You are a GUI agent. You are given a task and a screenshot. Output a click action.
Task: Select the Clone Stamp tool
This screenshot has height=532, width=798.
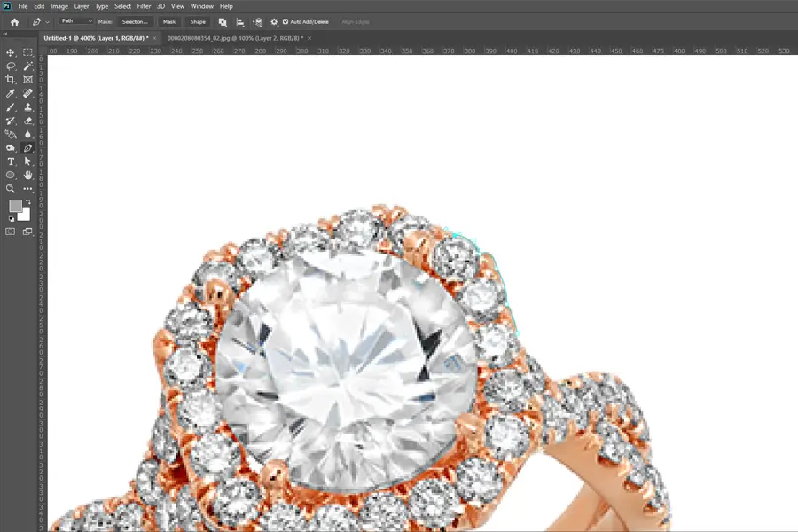click(x=28, y=107)
